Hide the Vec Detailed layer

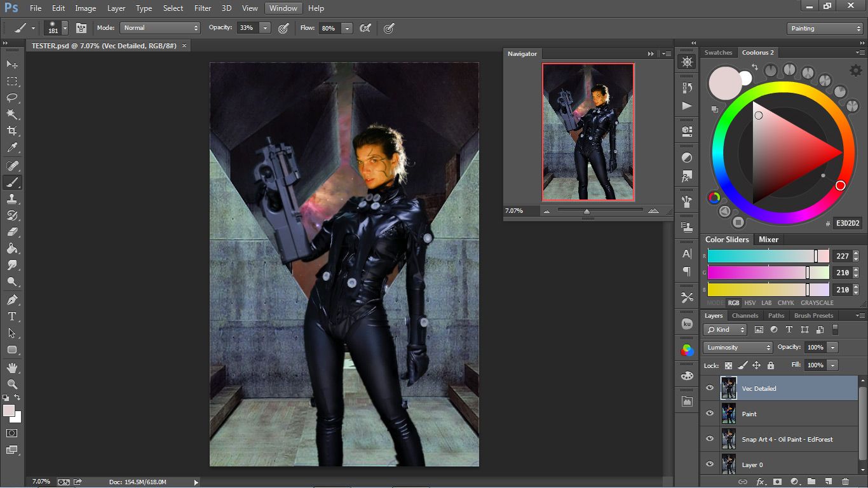point(710,388)
